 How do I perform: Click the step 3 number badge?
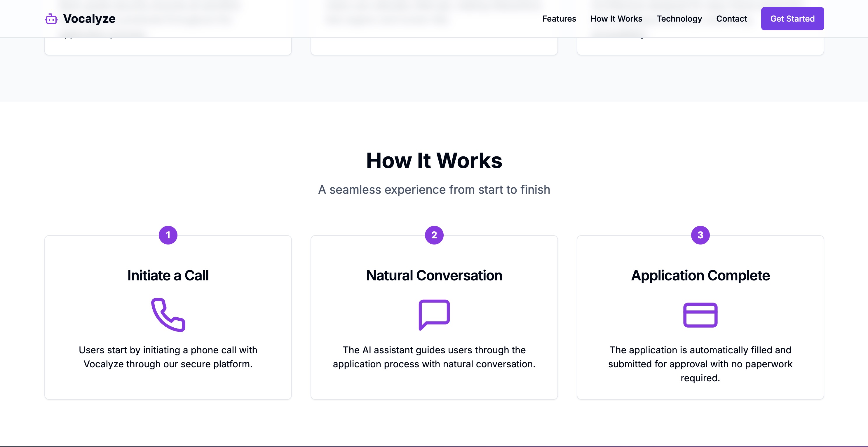coord(700,235)
